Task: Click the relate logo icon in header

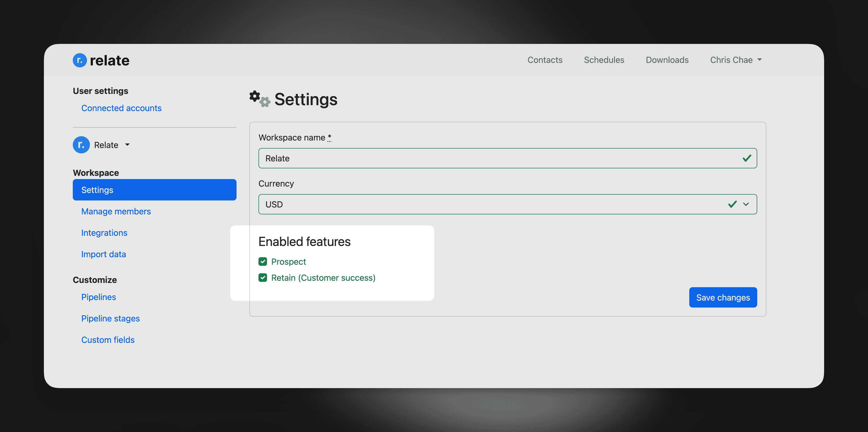Action: (x=79, y=60)
